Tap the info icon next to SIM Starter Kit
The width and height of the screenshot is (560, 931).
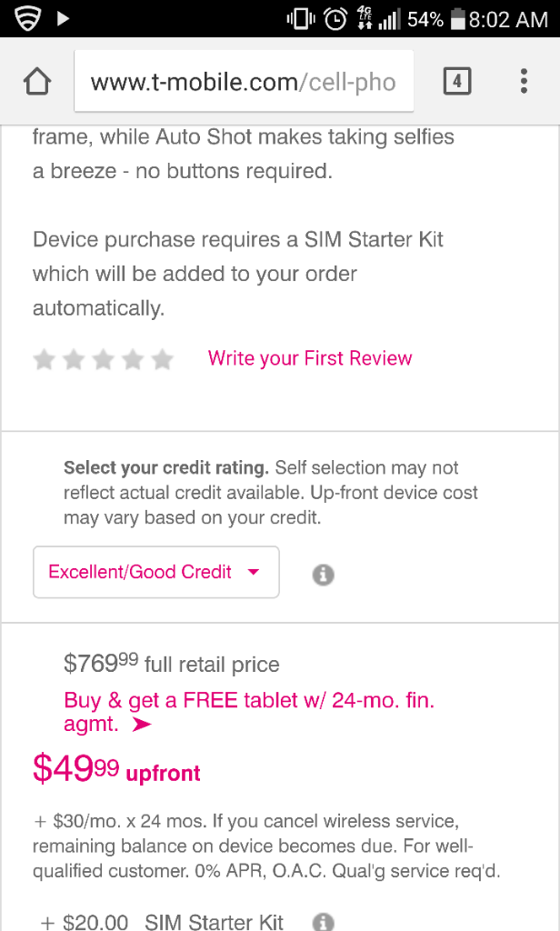[x=323, y=921]
